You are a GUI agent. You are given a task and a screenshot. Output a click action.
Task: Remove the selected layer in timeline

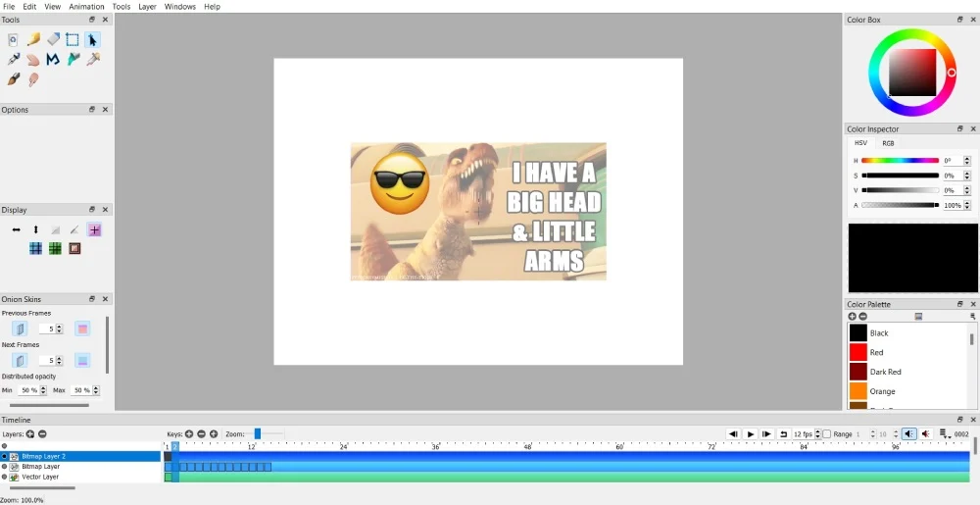42,433
